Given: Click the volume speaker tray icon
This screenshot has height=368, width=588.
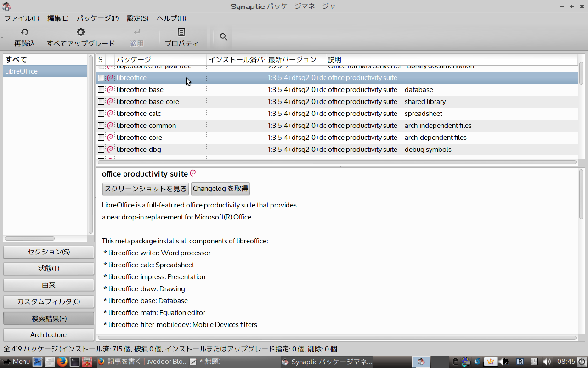Looking at the screenshot, I should (547, 362).
